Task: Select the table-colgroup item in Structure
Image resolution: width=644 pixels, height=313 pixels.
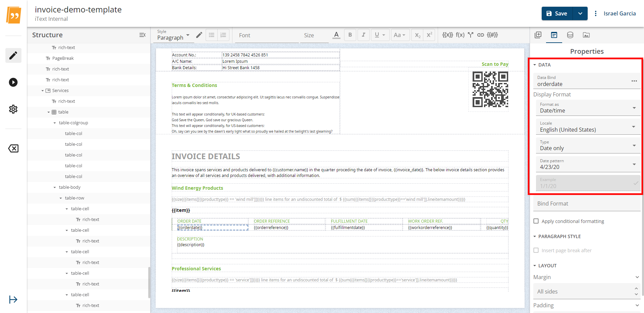Action: coord(74,123)
